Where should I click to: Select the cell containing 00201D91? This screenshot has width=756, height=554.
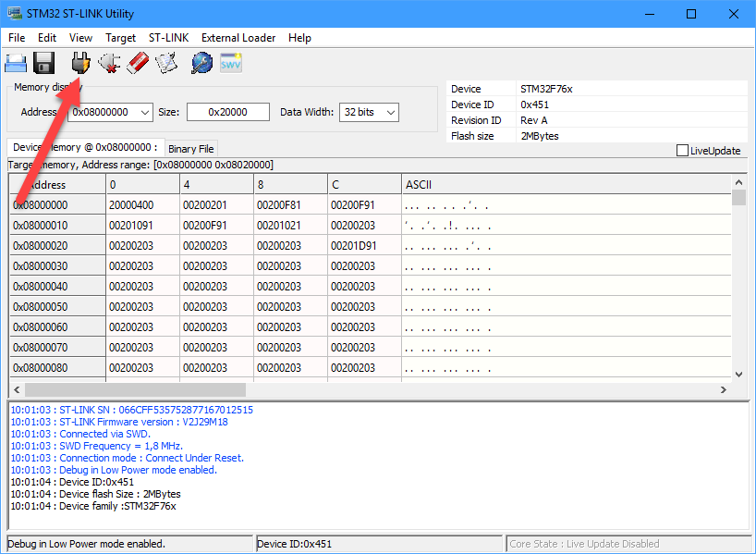364,246
